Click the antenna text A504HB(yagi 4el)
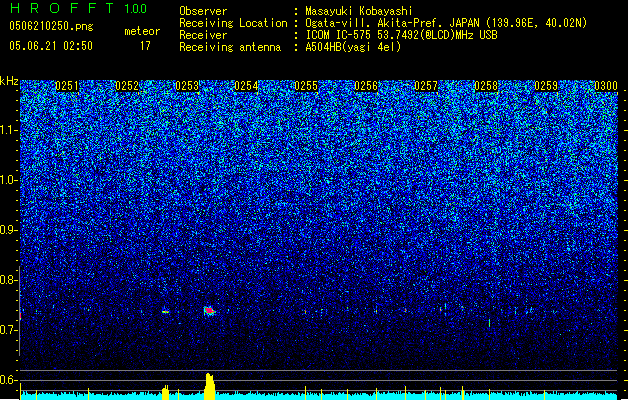The height and width of the screenshot is (400, 629). (x=353, y=47)
